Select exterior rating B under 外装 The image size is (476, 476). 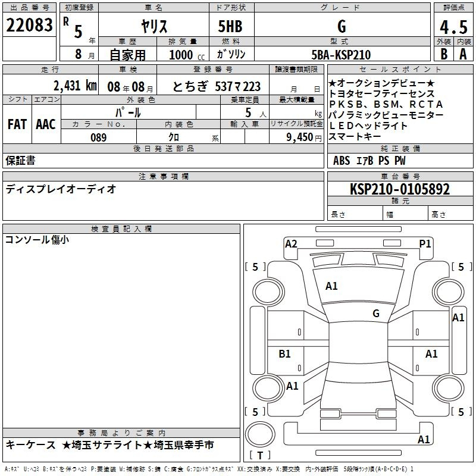pyautogui.click(x=444, y=54)
